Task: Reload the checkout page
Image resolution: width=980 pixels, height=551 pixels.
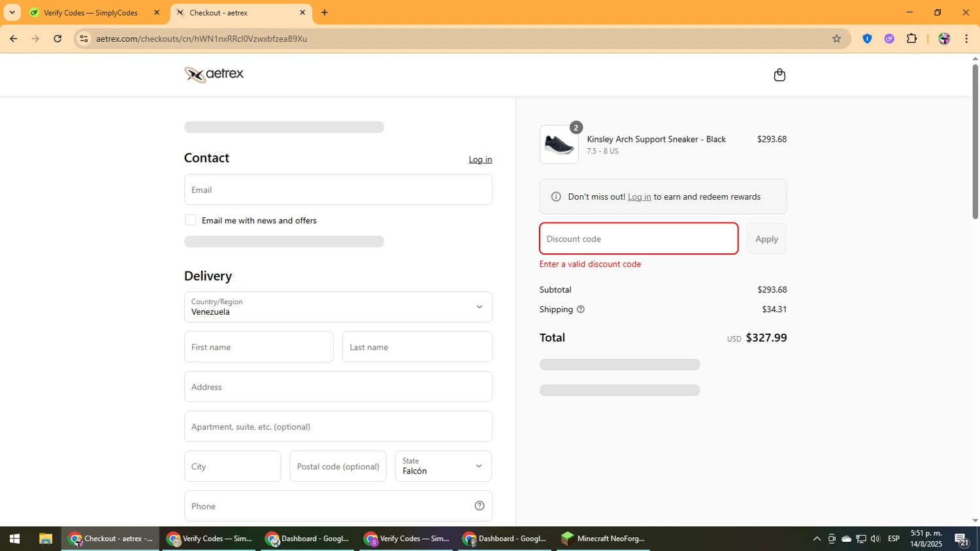Action: pyautogui.click(x=57, y=39)
